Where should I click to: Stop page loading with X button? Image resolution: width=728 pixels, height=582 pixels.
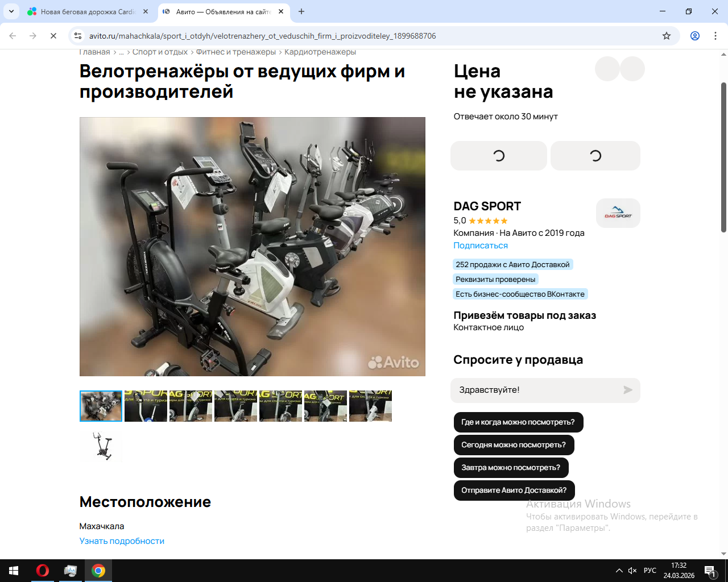[x=53, y=36]
